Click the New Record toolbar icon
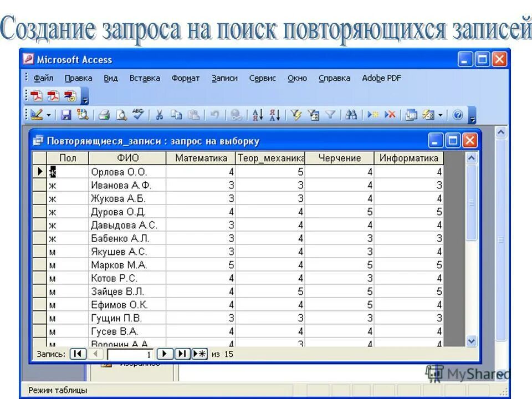 [372, 115]
